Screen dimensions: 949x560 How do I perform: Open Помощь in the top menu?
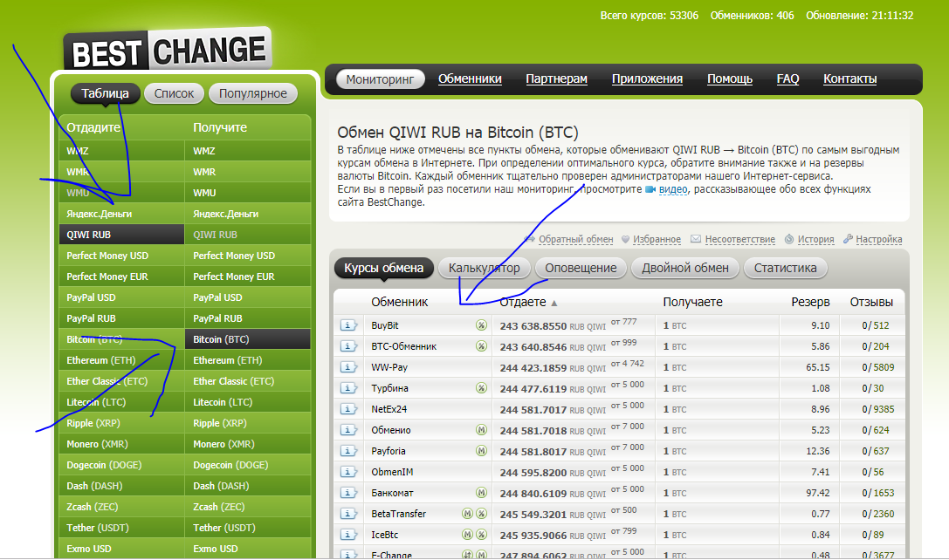tap(729, 79)
